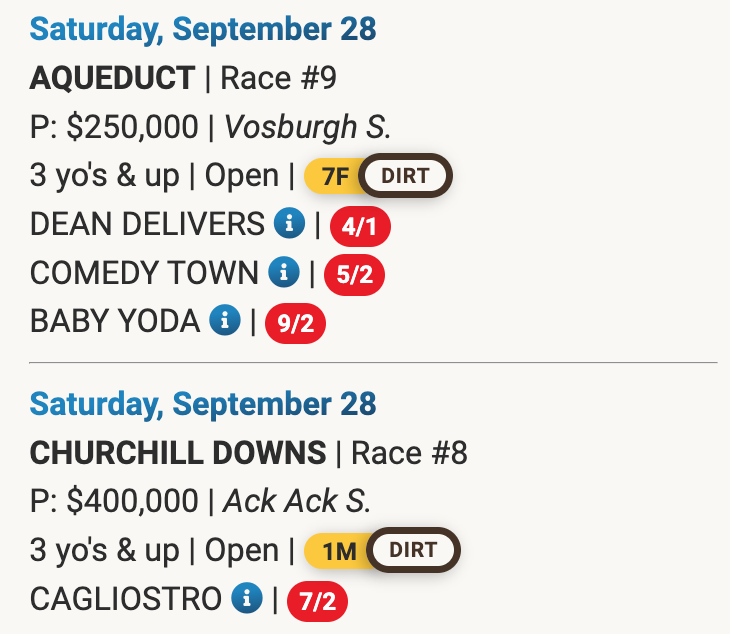Click the Ack Ack S. race name
The image size is (730, 634).
pyautogui.click(x=296, y=502)
